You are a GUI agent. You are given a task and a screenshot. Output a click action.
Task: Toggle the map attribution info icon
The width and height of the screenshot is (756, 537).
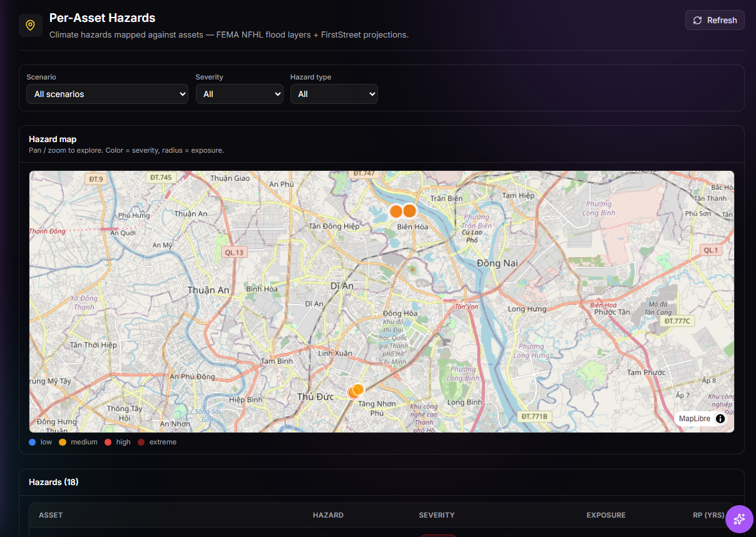(720, 419)
